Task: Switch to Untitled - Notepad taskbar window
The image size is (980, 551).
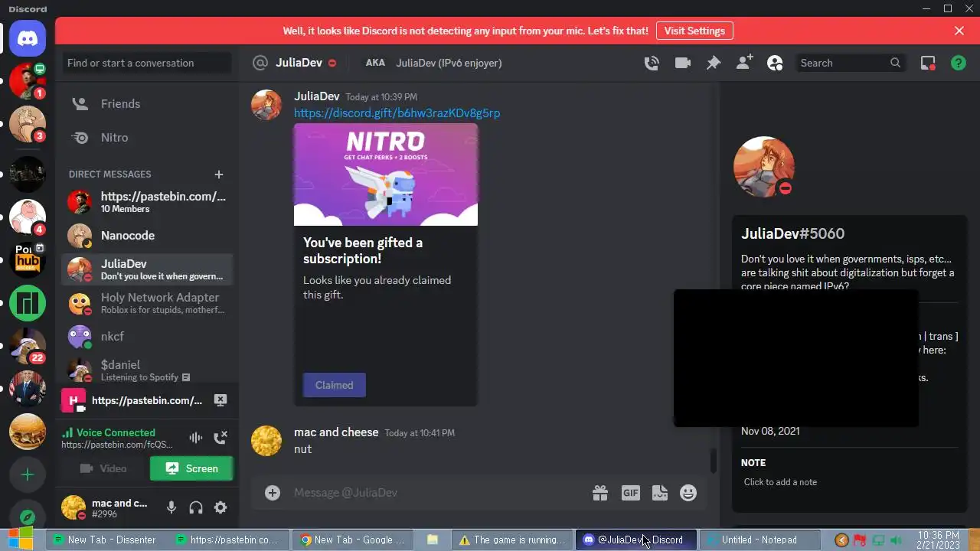Action: (760, 540)
